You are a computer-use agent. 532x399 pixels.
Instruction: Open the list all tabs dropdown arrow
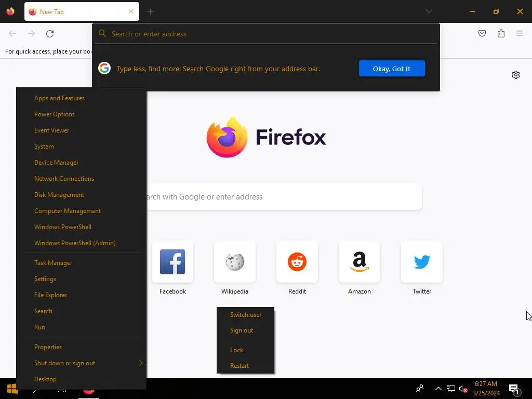pos(429,11)
